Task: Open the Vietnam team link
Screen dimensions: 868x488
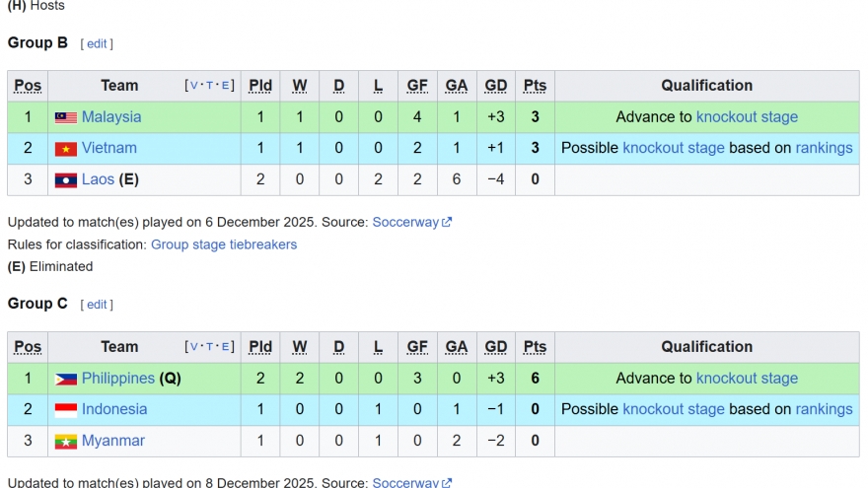Action: tap(109, 149)
